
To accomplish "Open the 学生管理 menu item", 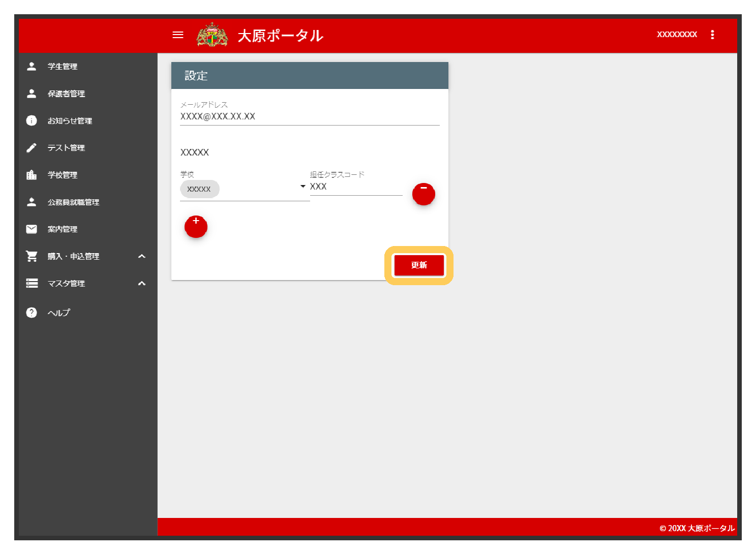I will pos(88,67).
